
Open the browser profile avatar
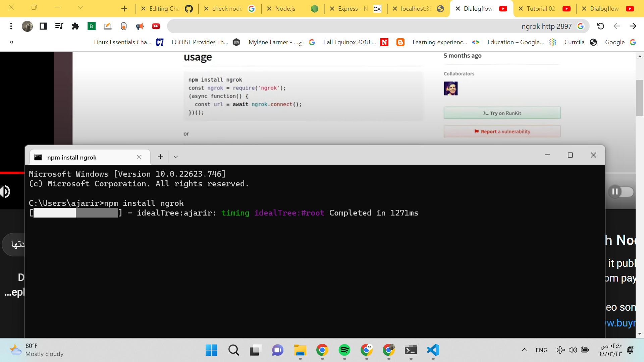click(27, 26)
